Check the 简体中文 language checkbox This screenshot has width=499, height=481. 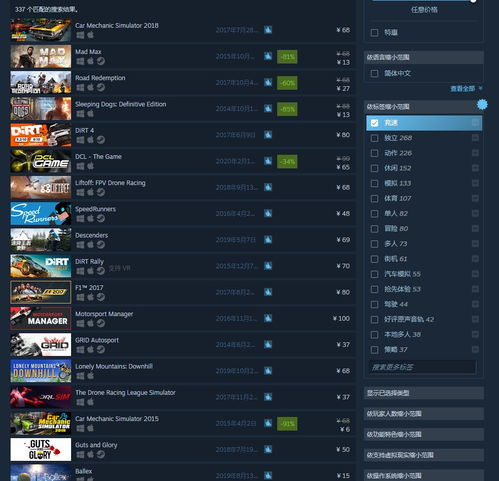(x=374, y=73)
